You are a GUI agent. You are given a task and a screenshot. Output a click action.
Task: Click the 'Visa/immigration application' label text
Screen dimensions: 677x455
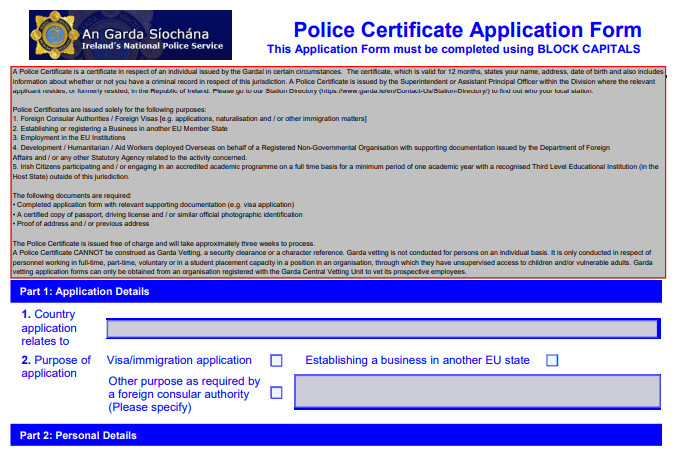[x=179, y=361]
